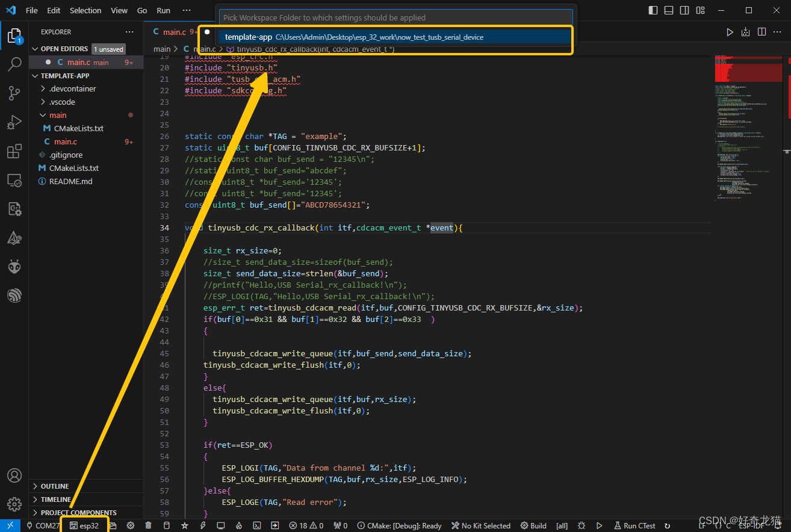
Task: Open the Selection menu
Action: point(85,10)
